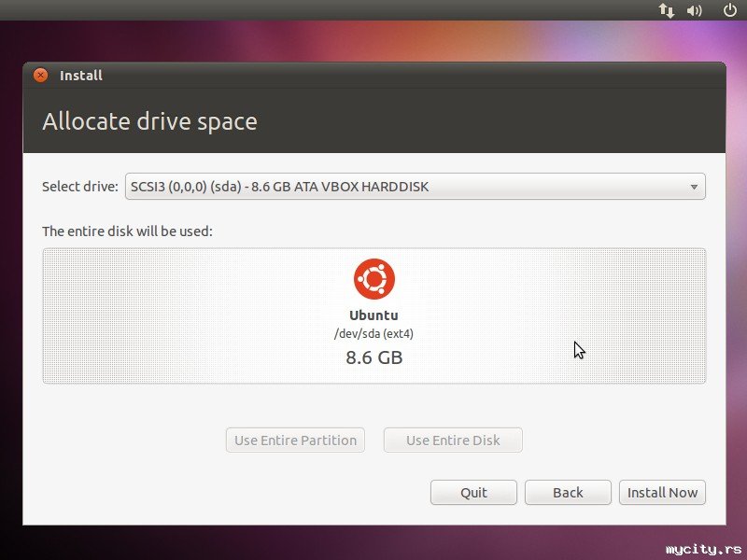The height and width of the screenshot is (560, 747).
Task: Click the Select drive dropdown arrow
Action: [694, 187]
